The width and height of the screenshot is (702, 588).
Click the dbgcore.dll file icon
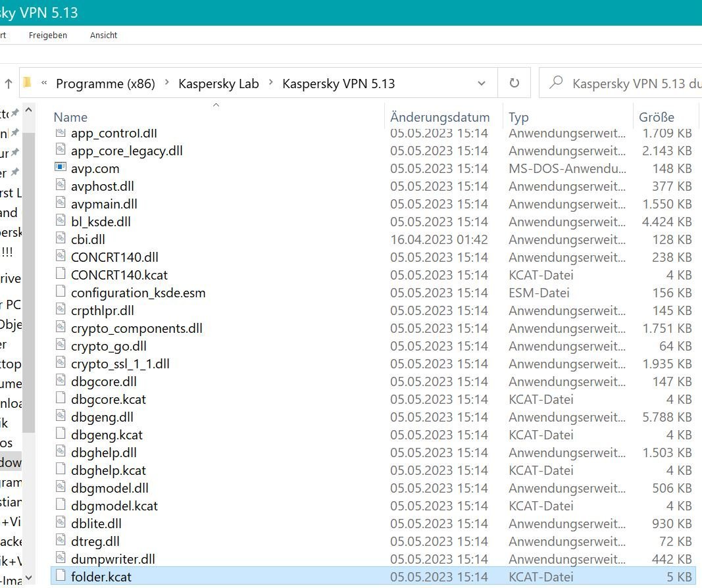[x=61, y=381]
